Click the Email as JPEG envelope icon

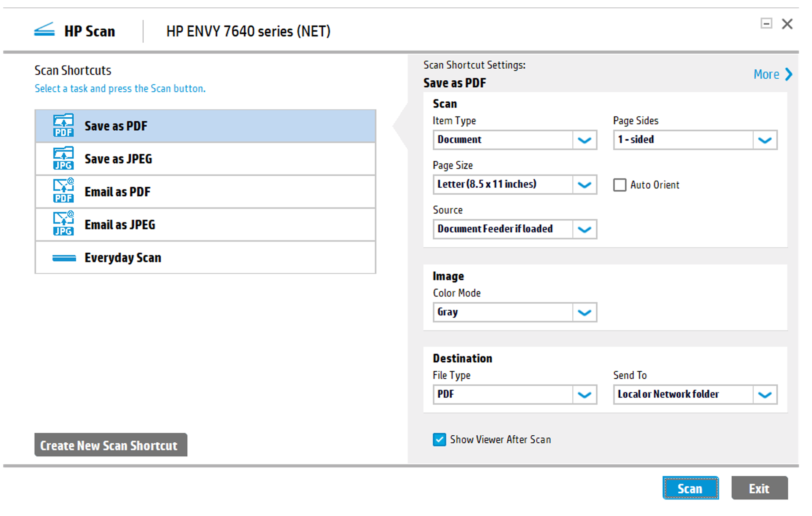tap(63, 224)
